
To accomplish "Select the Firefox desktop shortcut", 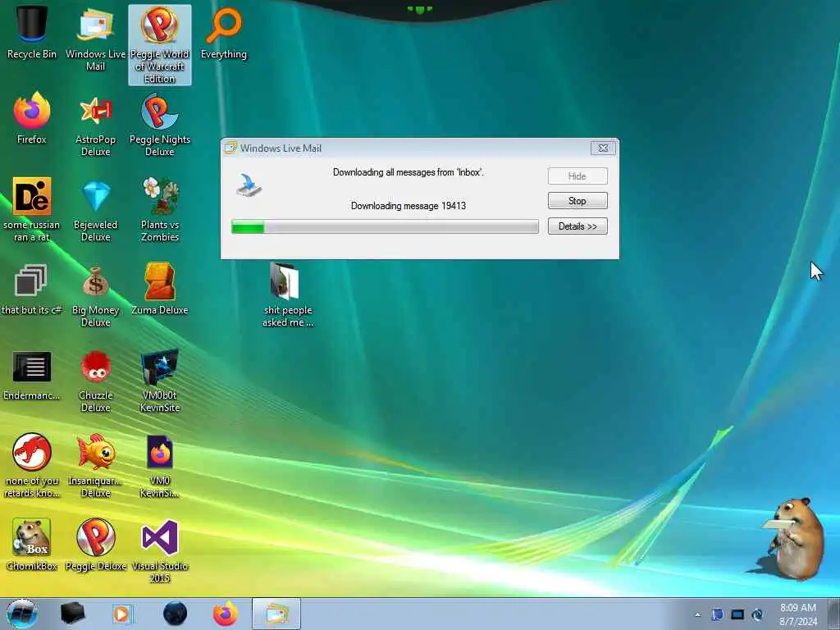I will (x=32, y=119).
